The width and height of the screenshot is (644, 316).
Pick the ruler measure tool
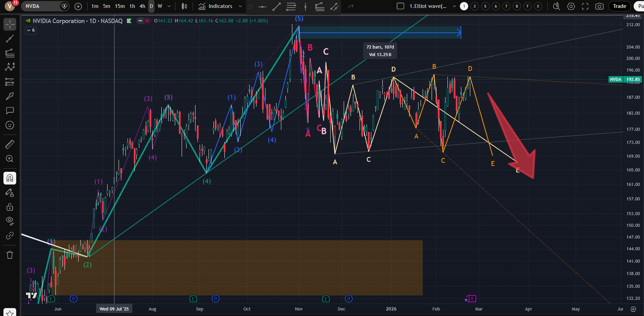(x=10, y=144)
